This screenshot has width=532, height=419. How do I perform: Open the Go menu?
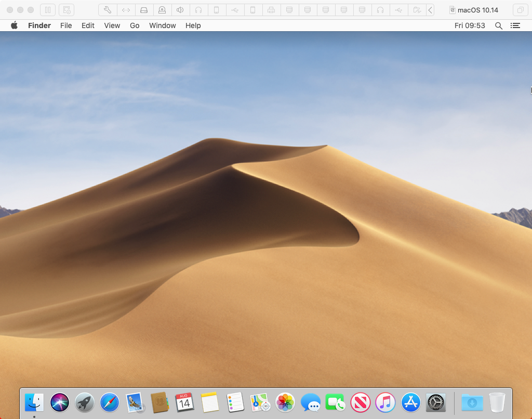tap(134, 25)
